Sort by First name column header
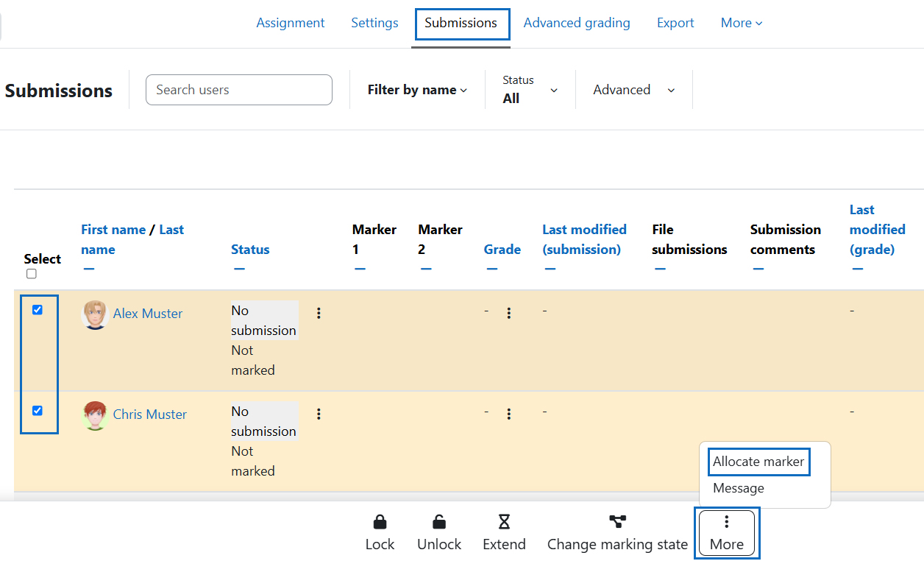The width and height of the screenshot is (924, 561). coord(113,230)
